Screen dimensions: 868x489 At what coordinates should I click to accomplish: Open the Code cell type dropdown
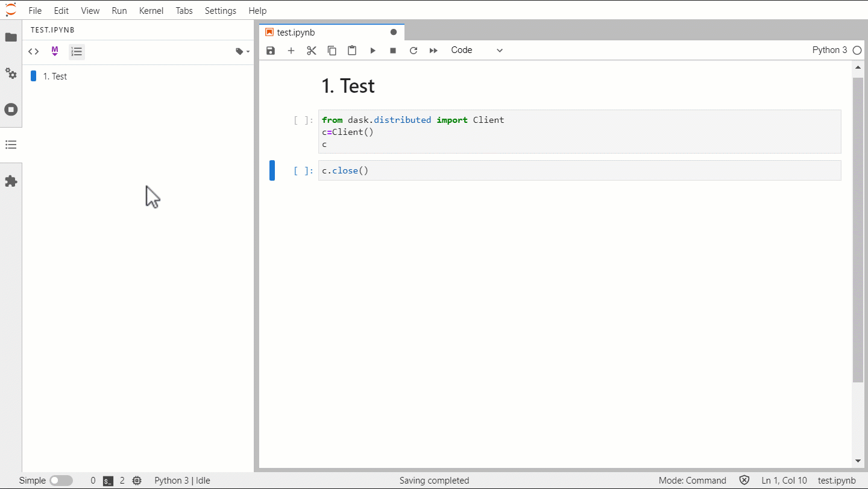pyautogui.click(x=477, y=50)
